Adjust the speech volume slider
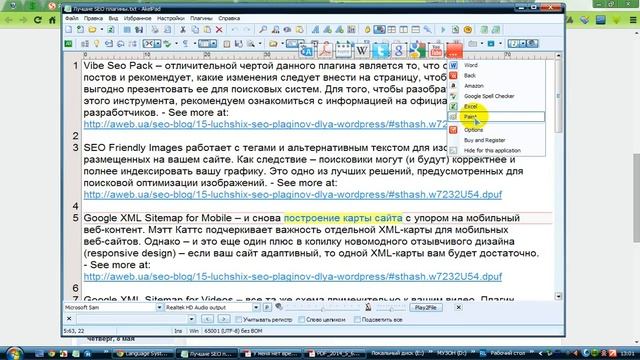The height and width of the screenshot is (360, 640). (322, 308)
